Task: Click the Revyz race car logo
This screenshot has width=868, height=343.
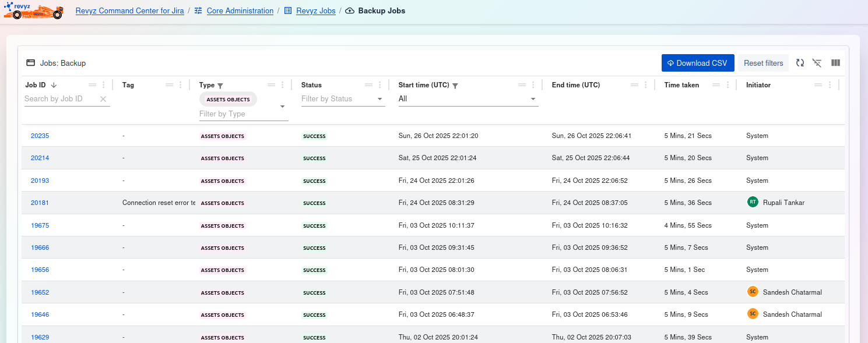Action: point(34,10)
